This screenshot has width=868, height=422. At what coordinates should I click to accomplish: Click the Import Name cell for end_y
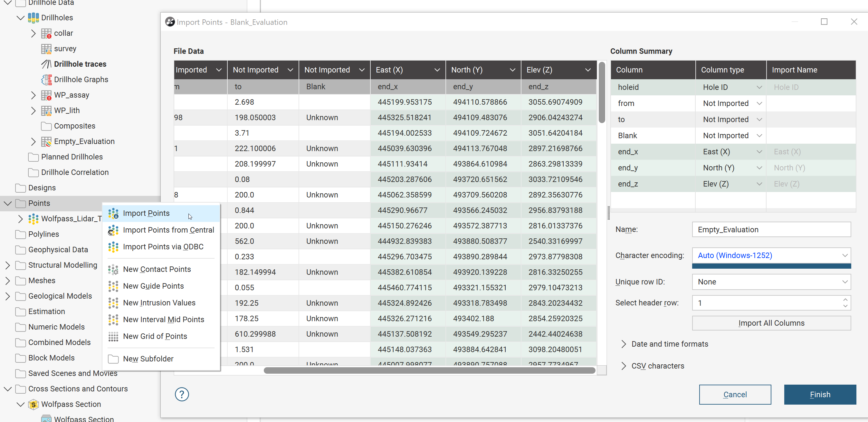tap(811, 168)
